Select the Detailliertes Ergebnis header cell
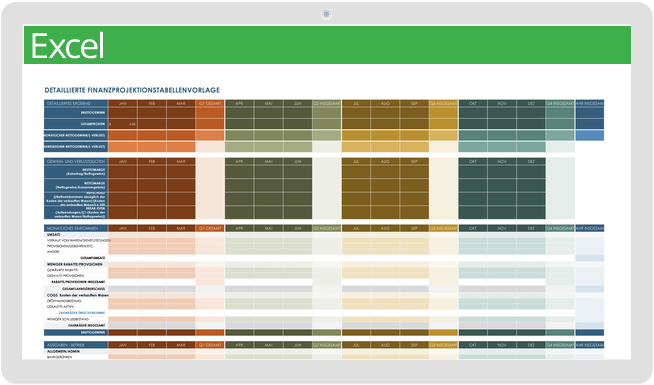The height and width of the screenshot is (385, 654). pyautogui.click(x=76, y=103)
